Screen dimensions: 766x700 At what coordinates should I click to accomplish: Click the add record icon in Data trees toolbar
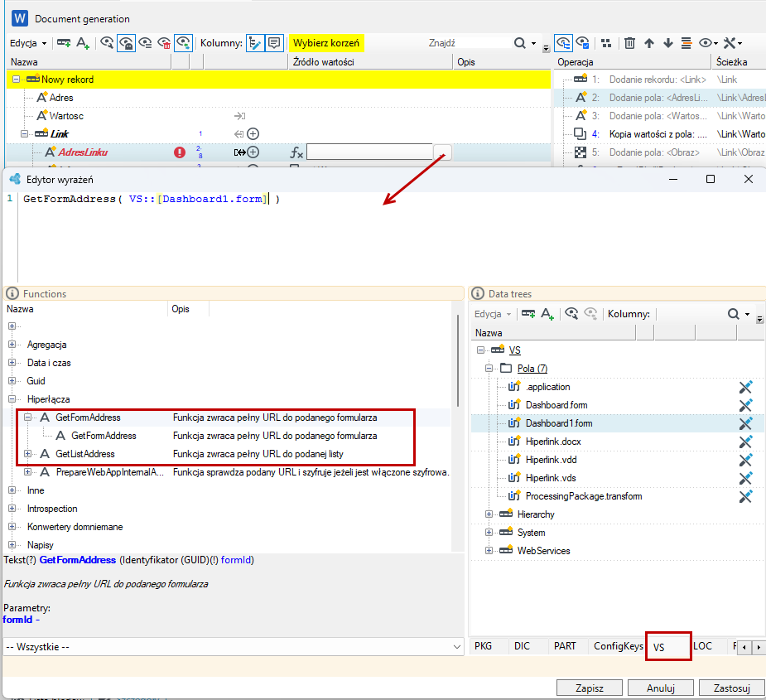(528, 314)
